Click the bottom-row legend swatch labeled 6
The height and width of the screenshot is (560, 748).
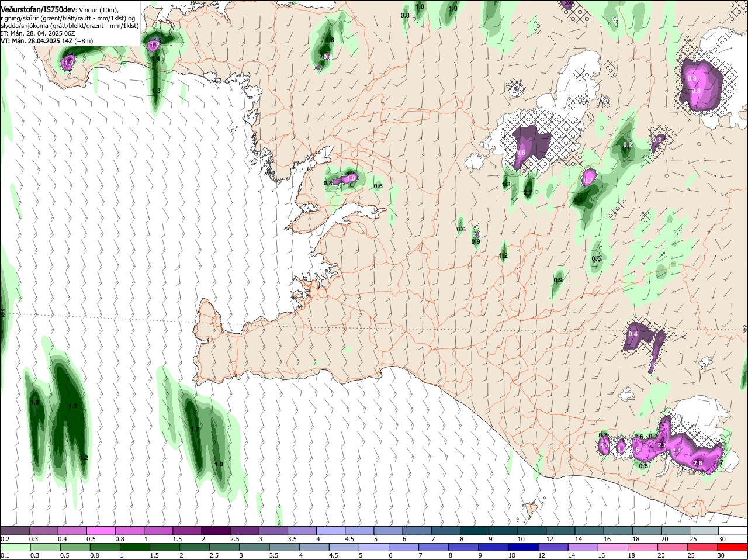404,547
